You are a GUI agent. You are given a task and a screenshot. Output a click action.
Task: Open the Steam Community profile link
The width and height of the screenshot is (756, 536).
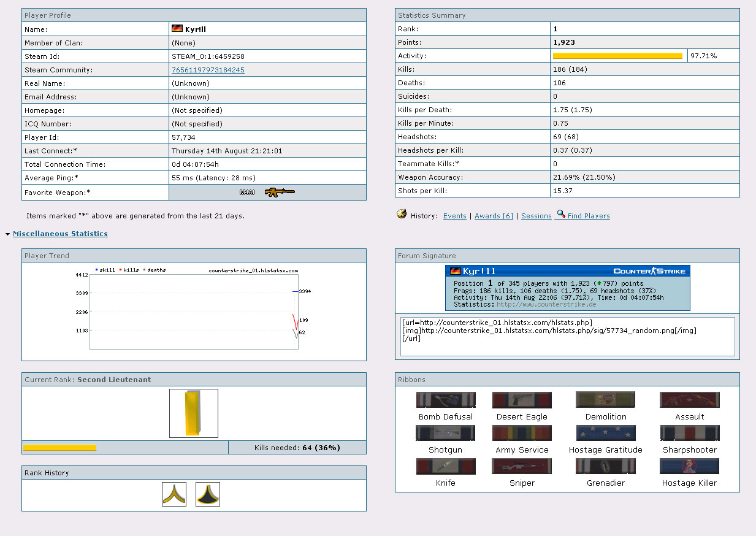coord(208,70)
